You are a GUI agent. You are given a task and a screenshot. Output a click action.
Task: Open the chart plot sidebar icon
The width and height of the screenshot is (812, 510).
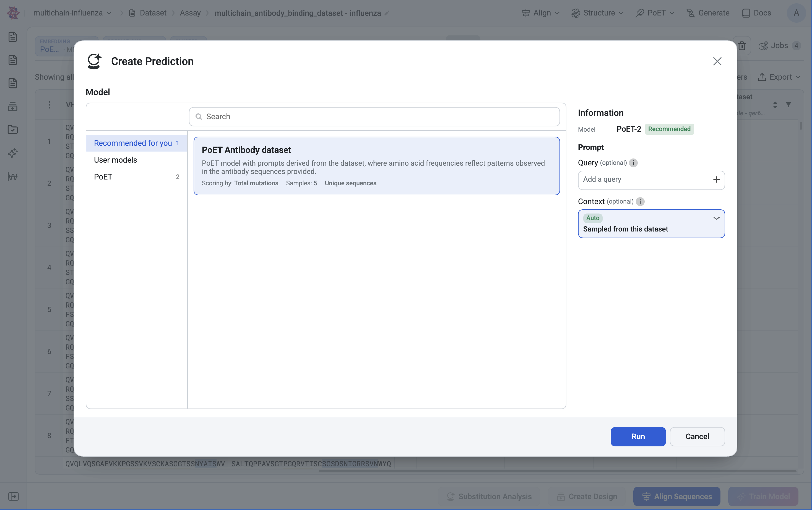[x=13, y=176]
